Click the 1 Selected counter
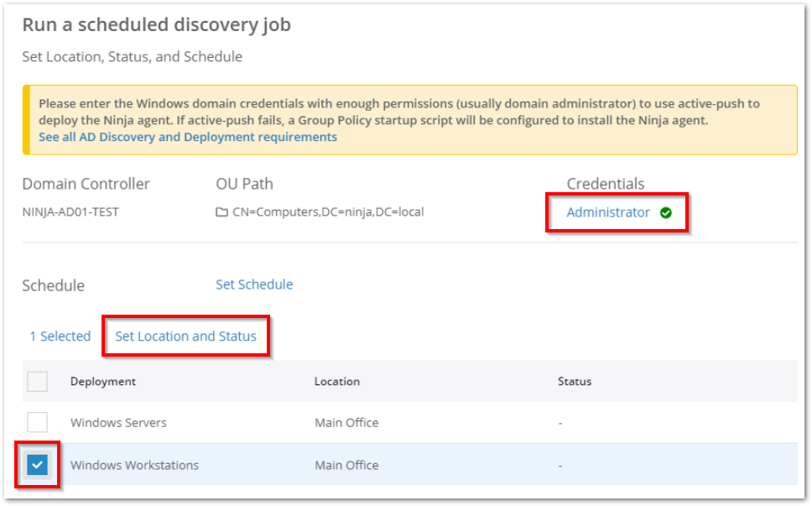Screen dimensions: 812x506 click(60, 336)
